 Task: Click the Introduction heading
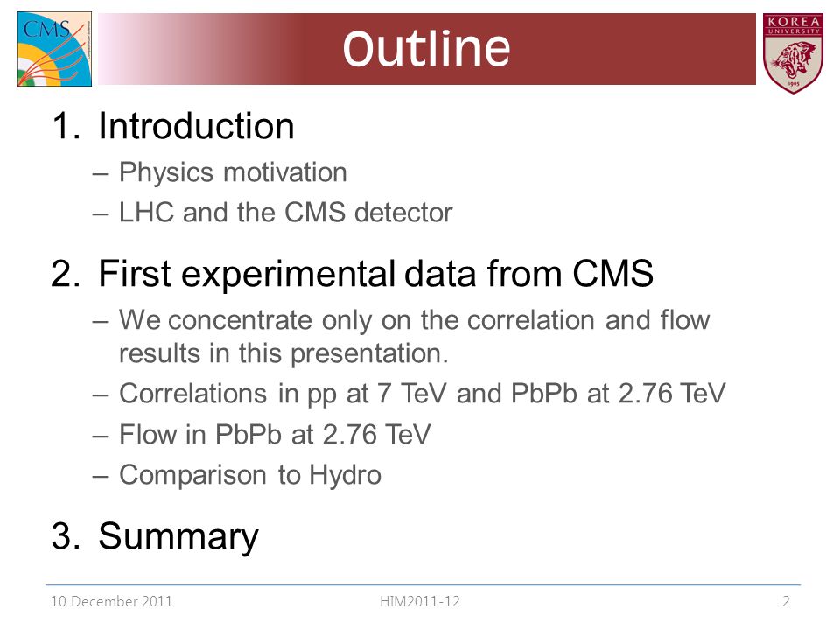[x=196, y=126]
